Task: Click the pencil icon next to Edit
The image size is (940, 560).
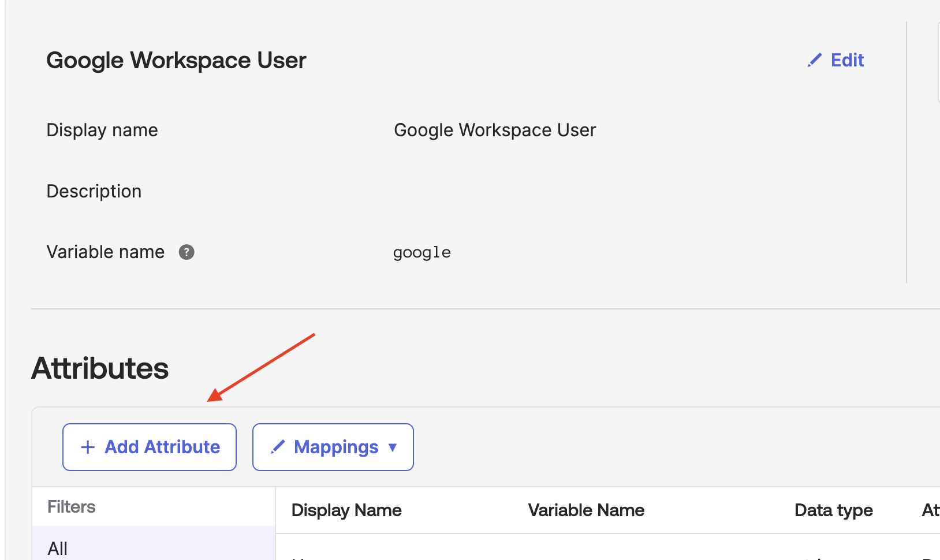Action: point(815,60)
